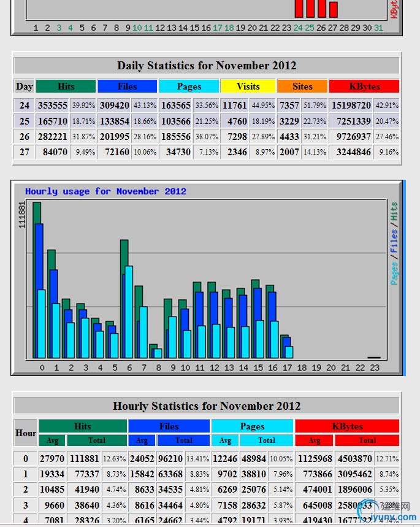Select the KBytes header in Daily Statistics table
This screenshot has width=420, height=527.
click(364, 87)
